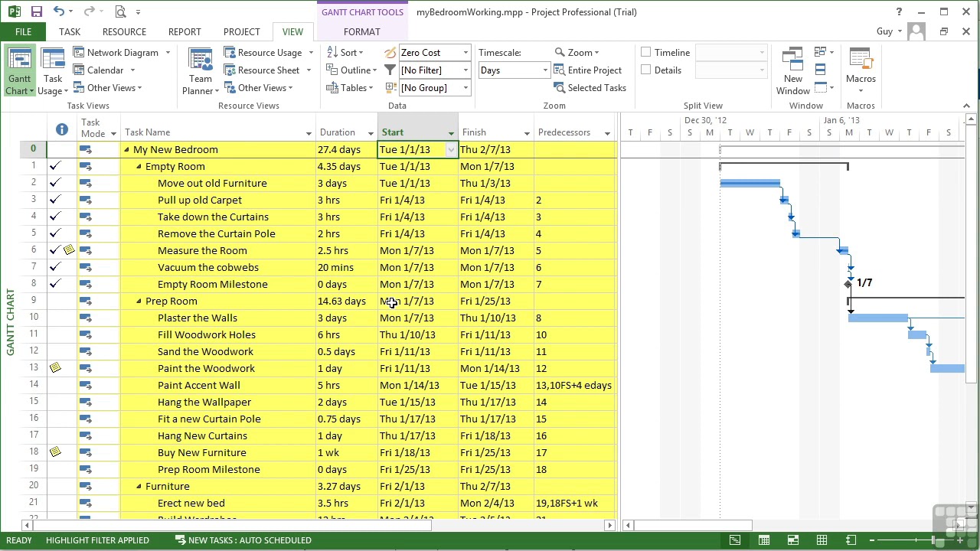The height and width of the screenshot is (551, 980).
Task: Zoom to Selected Tasks
Action: (590, 87)
